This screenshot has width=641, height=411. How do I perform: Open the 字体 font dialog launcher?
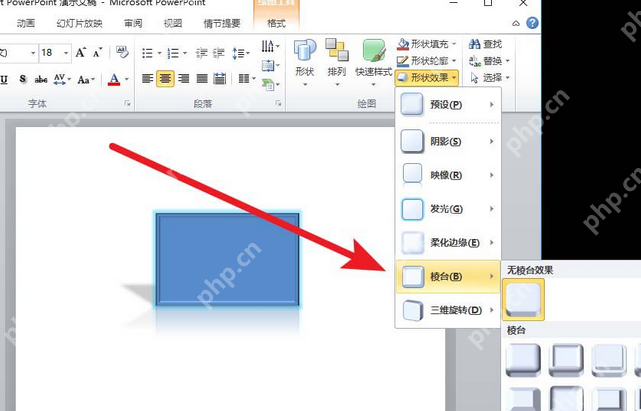pos(127,103)
